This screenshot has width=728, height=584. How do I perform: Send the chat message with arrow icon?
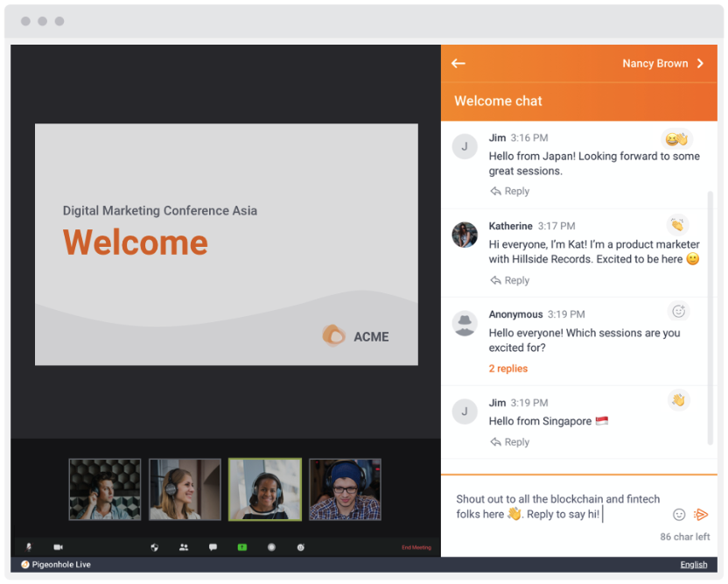701,514
